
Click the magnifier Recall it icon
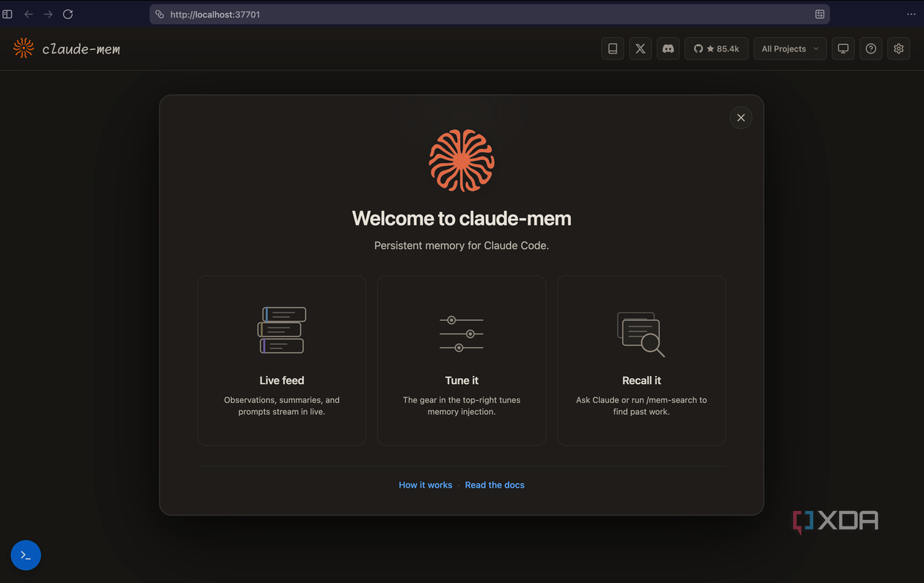click(x=641, y=334)
